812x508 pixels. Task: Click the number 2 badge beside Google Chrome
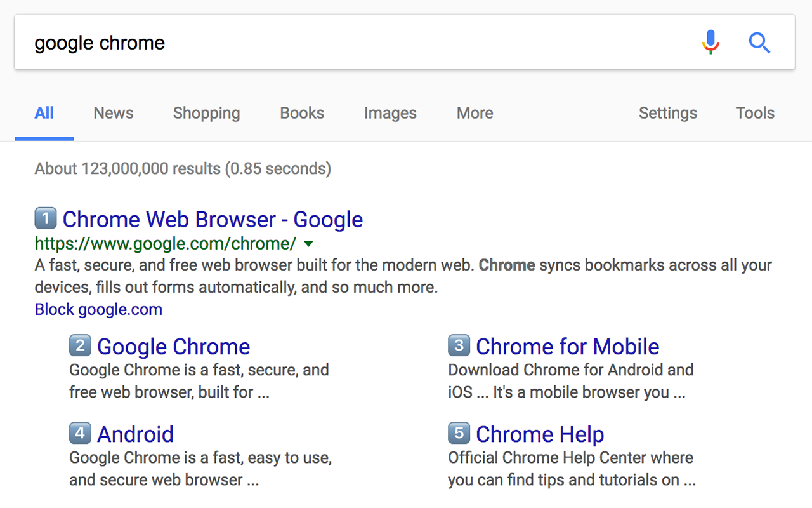tap(80, 345)
